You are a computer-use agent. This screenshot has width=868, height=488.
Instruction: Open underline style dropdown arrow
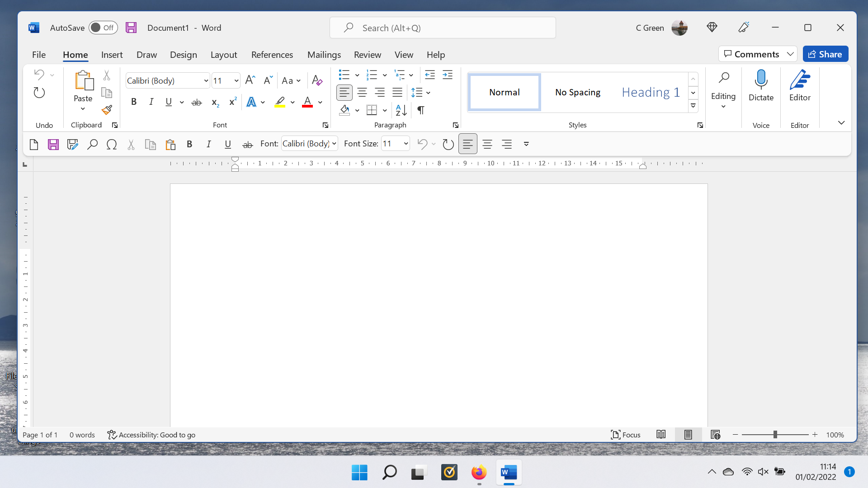click(182, 102)
